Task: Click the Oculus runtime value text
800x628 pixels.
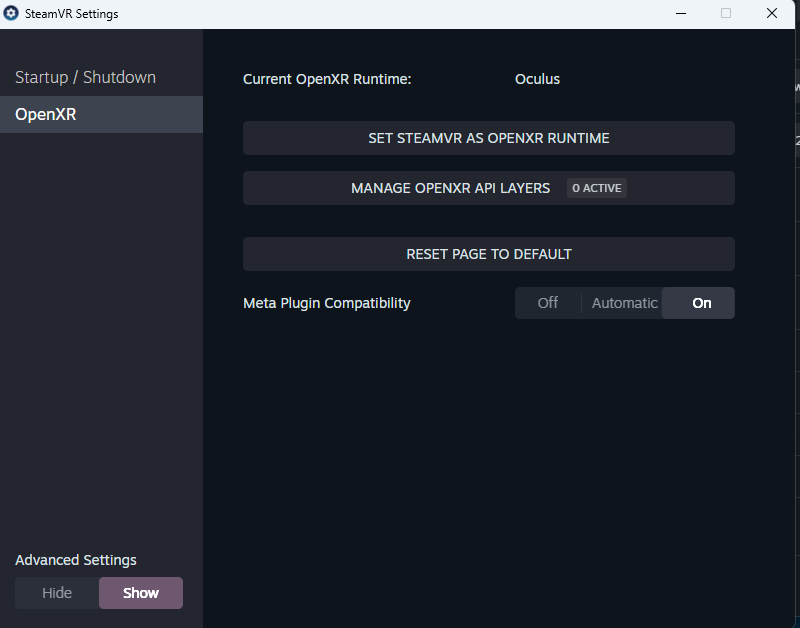Action: pyautogui.click(x=537, y=79)
